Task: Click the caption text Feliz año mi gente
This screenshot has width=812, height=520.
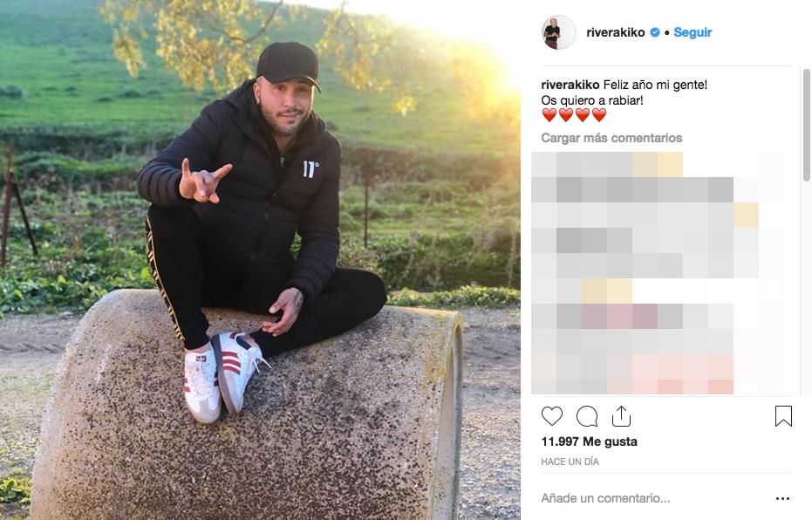Action: click(655, 85)
